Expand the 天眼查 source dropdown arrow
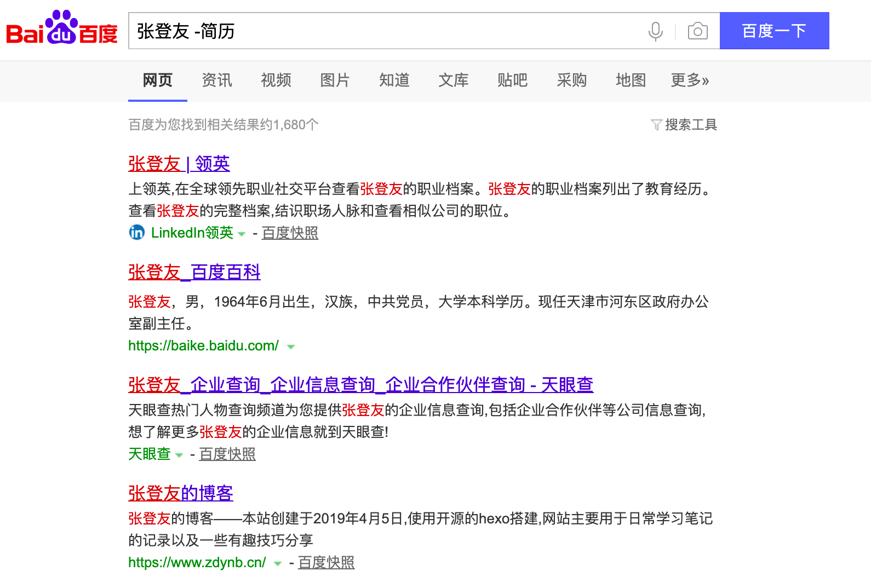 point(179,456)
